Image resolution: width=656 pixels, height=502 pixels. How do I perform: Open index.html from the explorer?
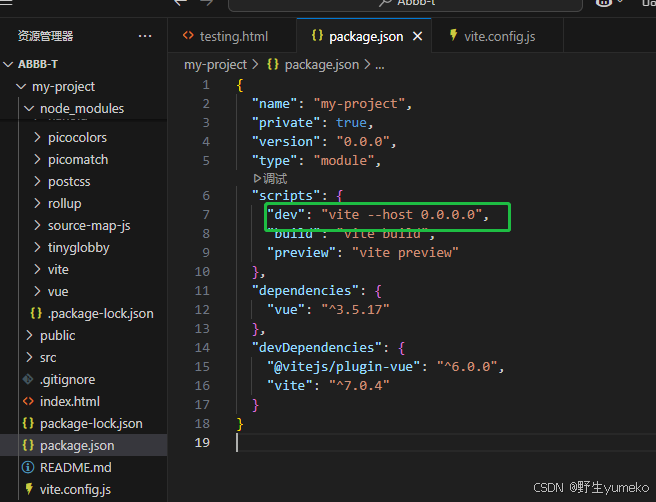(x=69, y=402)
